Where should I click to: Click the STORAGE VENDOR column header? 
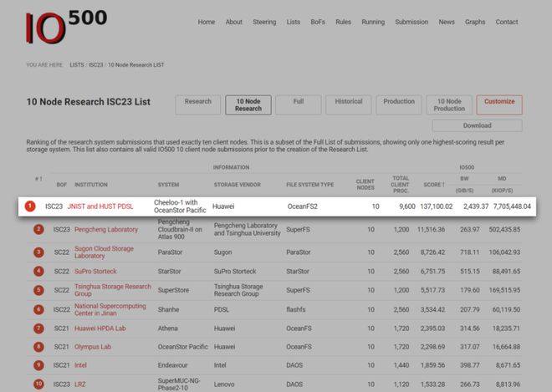click(238, 185)
